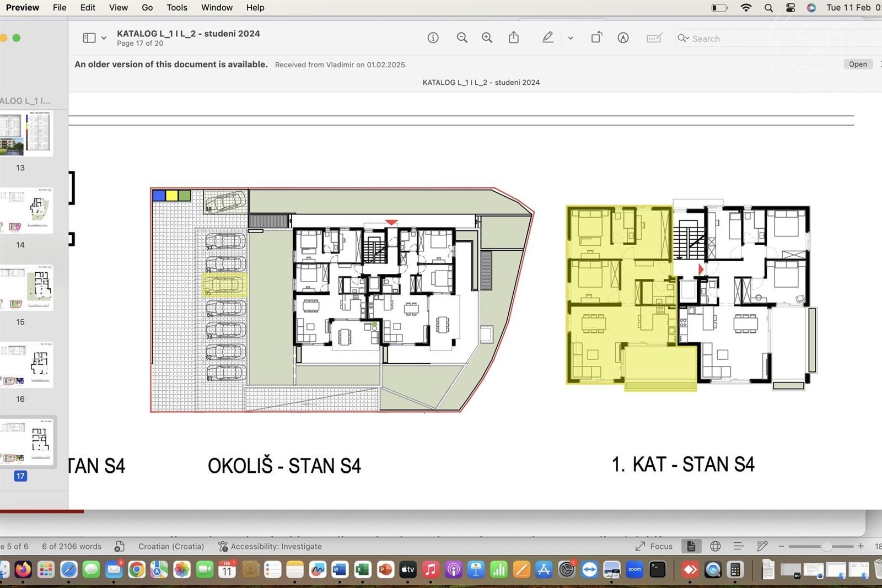This screenshot has width=882, height=588.
Task: Switch to Web Layout view in Word
Action: pos(715,546)
